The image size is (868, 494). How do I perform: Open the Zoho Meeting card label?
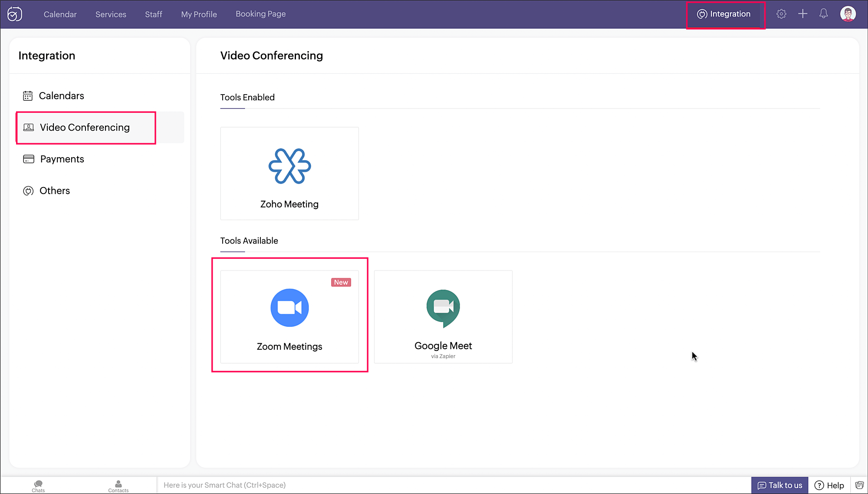[x=289, y=204]
